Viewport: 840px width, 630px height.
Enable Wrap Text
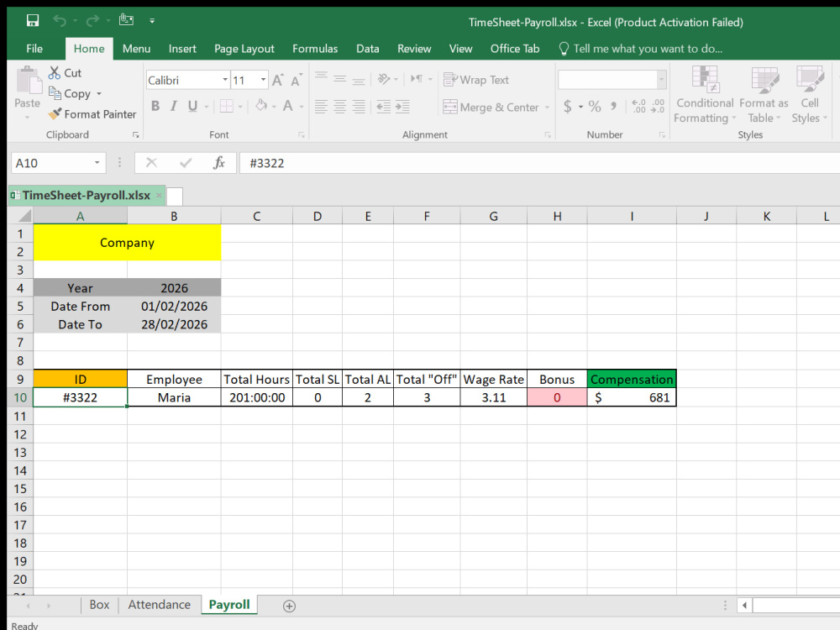pyautogui.click(x=475, y=80)
